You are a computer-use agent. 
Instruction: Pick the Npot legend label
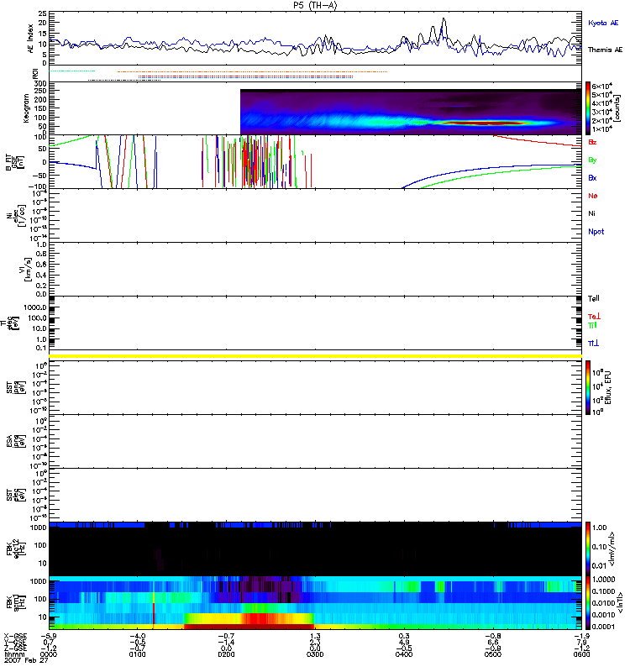point(595,231)
